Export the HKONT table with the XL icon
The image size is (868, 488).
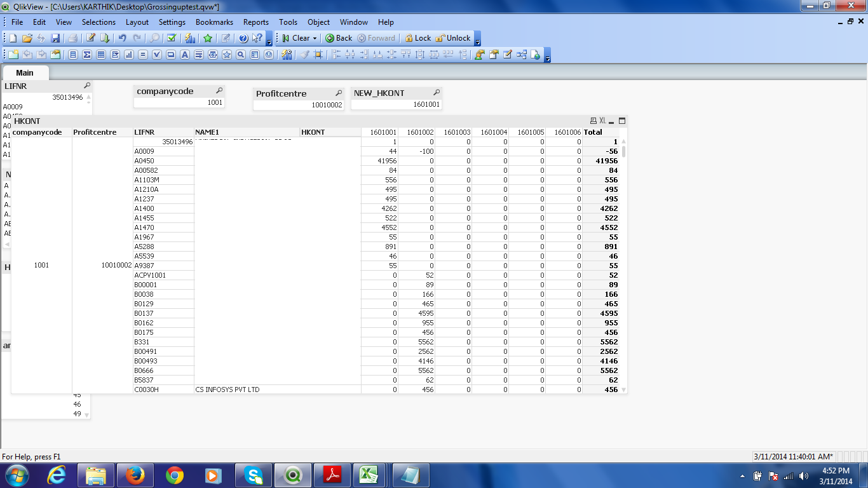coord(602,121)
